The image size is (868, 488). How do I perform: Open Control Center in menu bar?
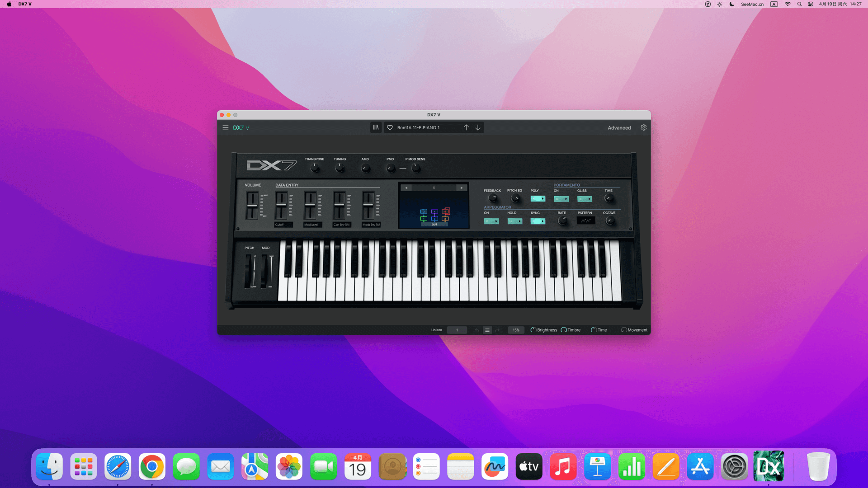click(x=811, y=4)
